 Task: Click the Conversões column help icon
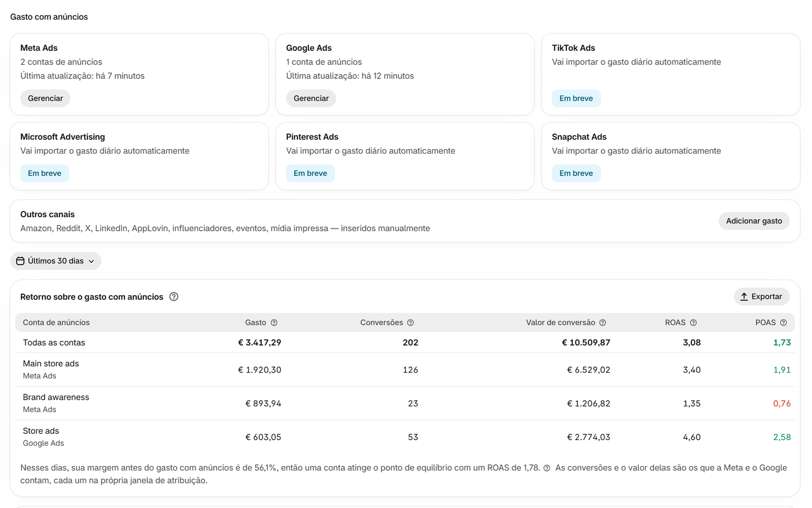click(x=410, y=323)
